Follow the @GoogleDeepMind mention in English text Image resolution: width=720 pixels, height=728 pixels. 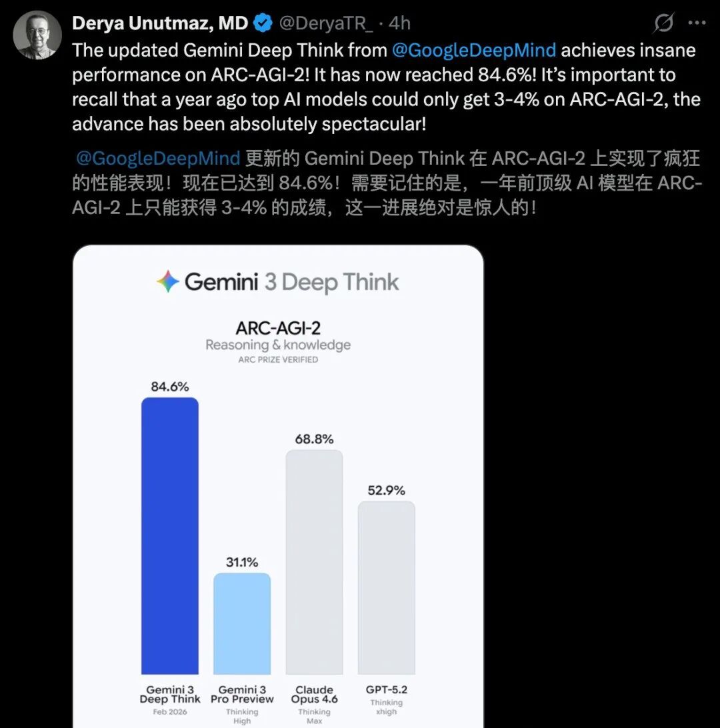click(x=473, y=50)
